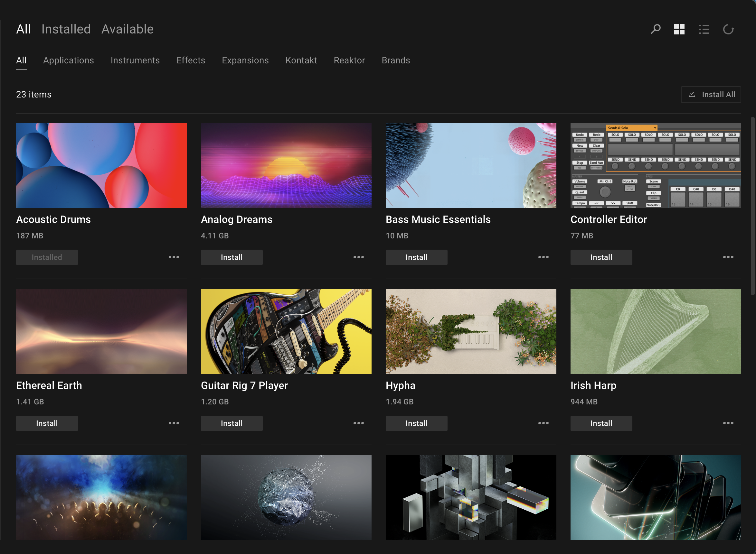The image size is (756, 554).
Task: Expand the Guitar Rig 7 Player options menu
Action: coord(358,423)
